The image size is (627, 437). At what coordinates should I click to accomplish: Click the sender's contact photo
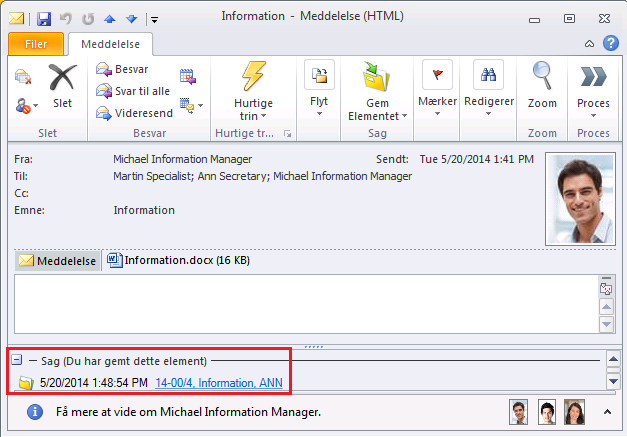[580, 199]
